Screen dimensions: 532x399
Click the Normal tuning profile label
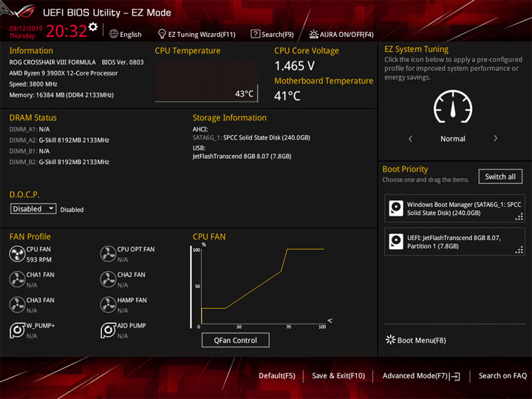[x=453, y=138]
